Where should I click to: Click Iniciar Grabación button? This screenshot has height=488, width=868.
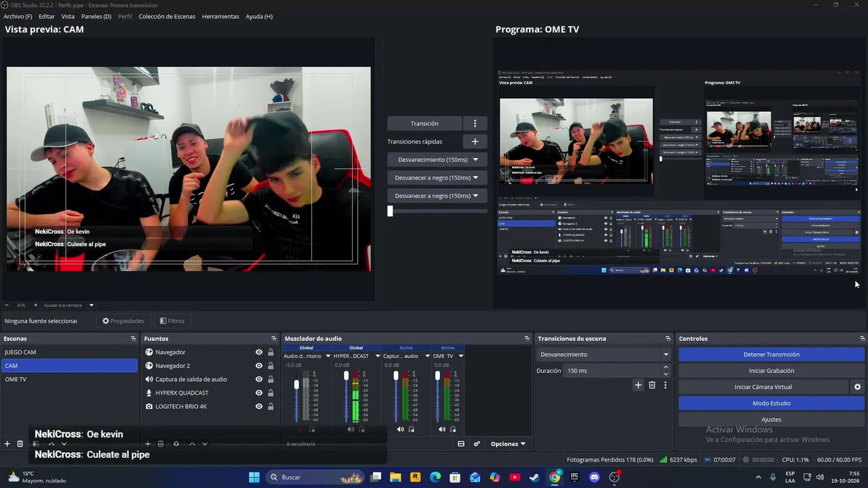(x=771, y=371)
